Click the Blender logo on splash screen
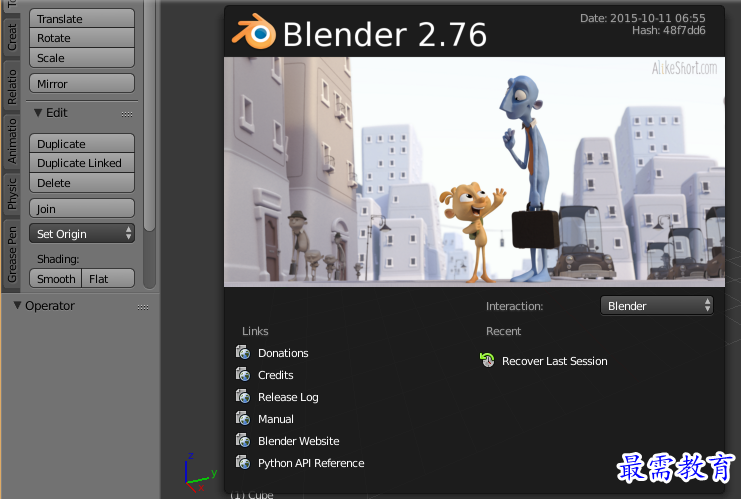 254,32
